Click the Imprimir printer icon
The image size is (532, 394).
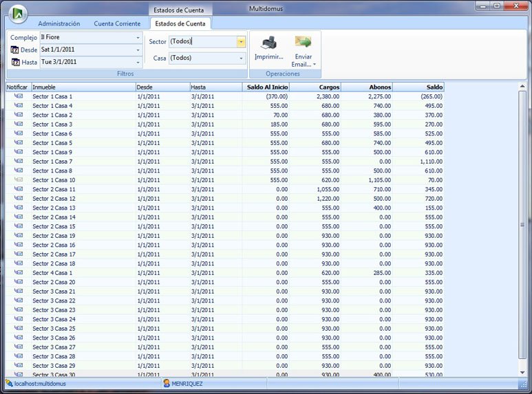point(268,43)
